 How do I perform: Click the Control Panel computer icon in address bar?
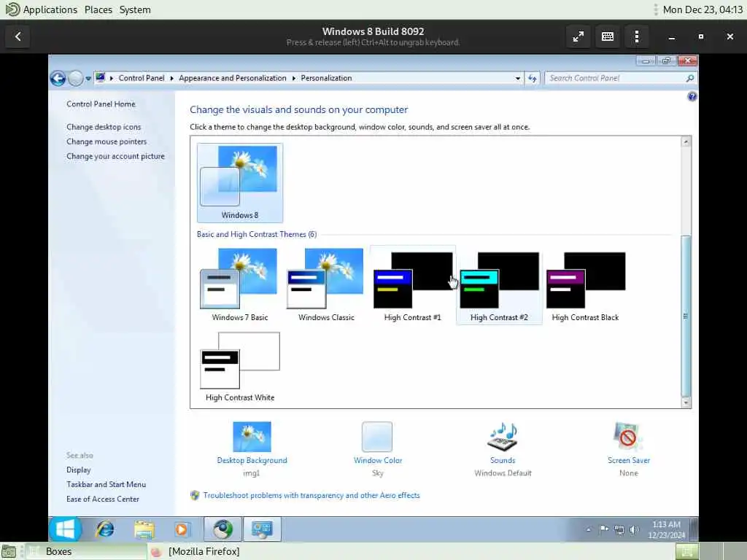100,77
